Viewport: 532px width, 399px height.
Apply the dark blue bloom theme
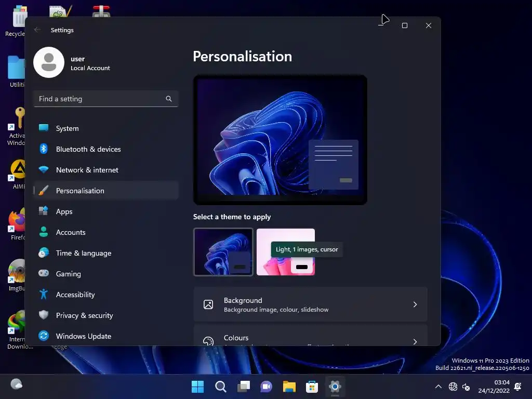pos(223,252)
